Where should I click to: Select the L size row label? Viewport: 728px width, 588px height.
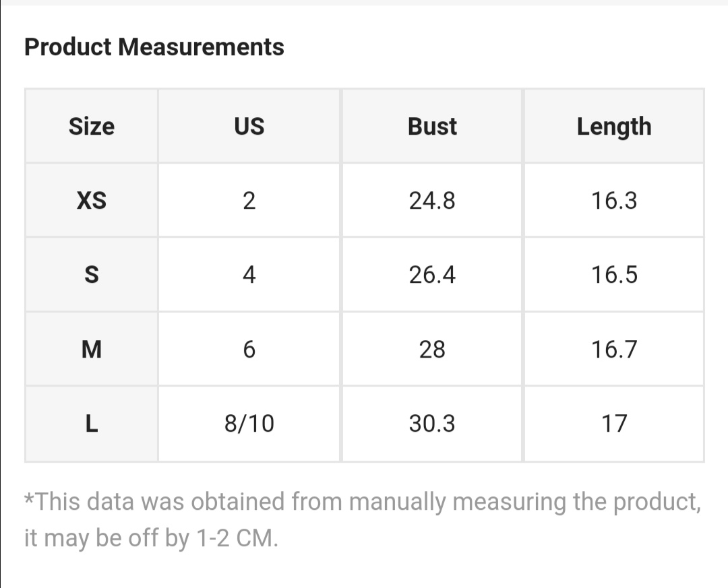click(x=92, y=424)
